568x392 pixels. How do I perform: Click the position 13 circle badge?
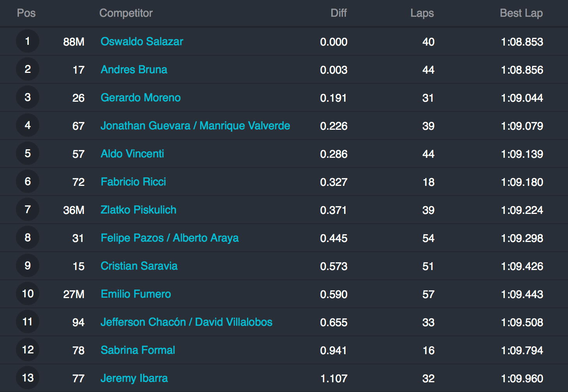click(x=28, y=378)
